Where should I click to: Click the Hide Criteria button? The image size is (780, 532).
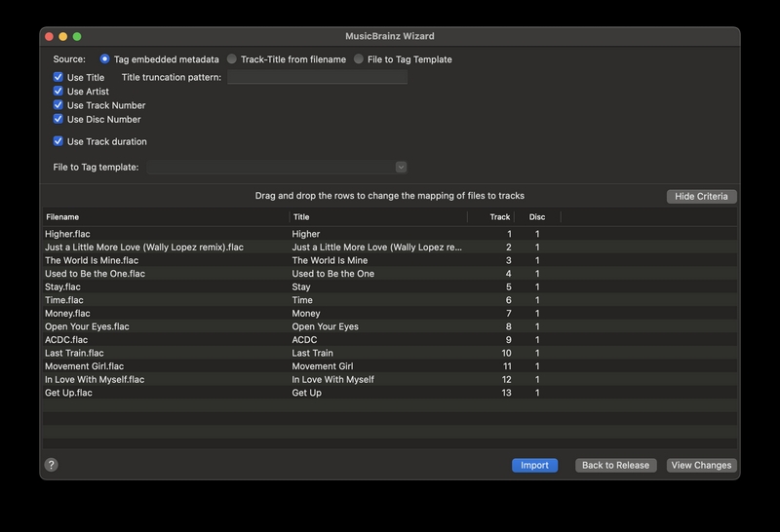(701, 197)
